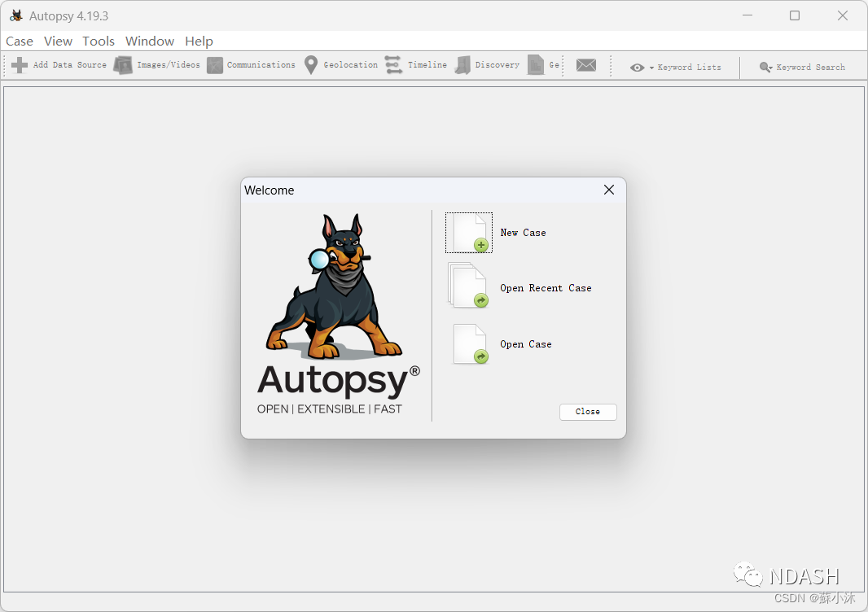The height and width of the screenshot is (612, 868).
Task: Click the Autopsy app icon in title bar
Action: click(16, 15)
